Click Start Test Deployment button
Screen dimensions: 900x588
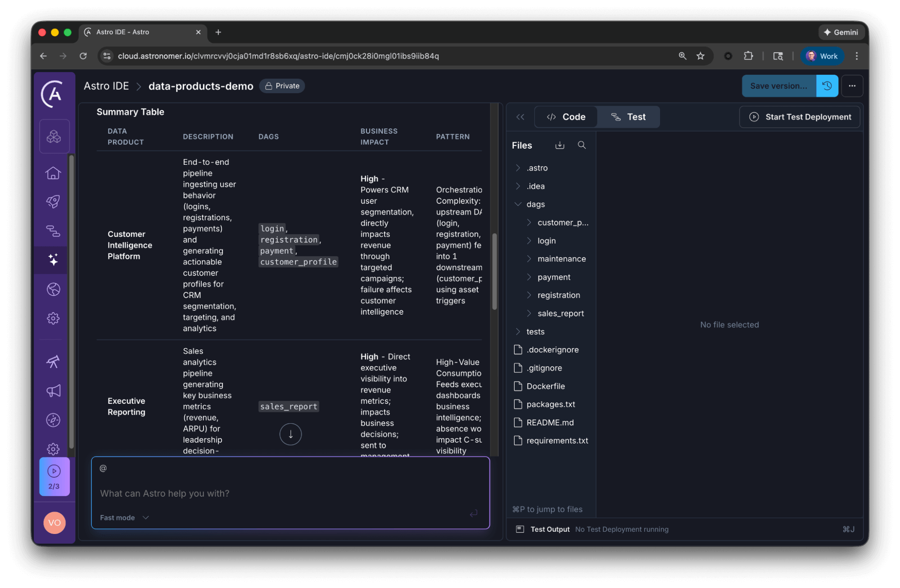(x=800, y=117)
